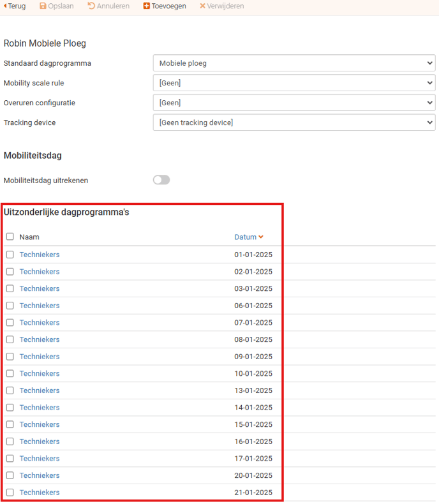Expand the Mobility scale rule dropdown

[x=294, y=83]
